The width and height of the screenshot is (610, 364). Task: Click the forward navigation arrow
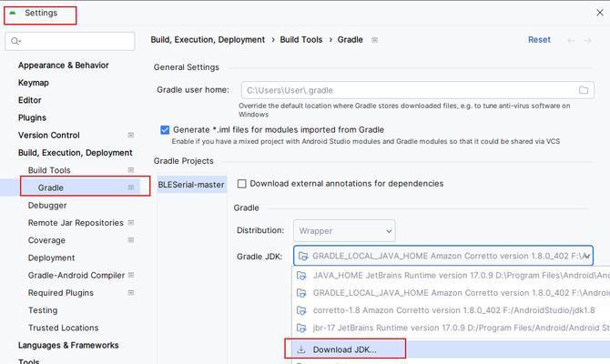pos(587,40)
